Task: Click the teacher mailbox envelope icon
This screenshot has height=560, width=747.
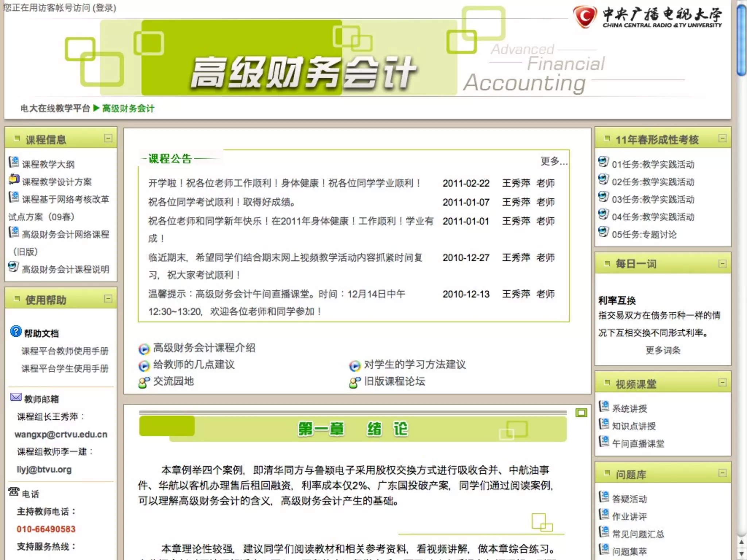Action: (16, 397)
